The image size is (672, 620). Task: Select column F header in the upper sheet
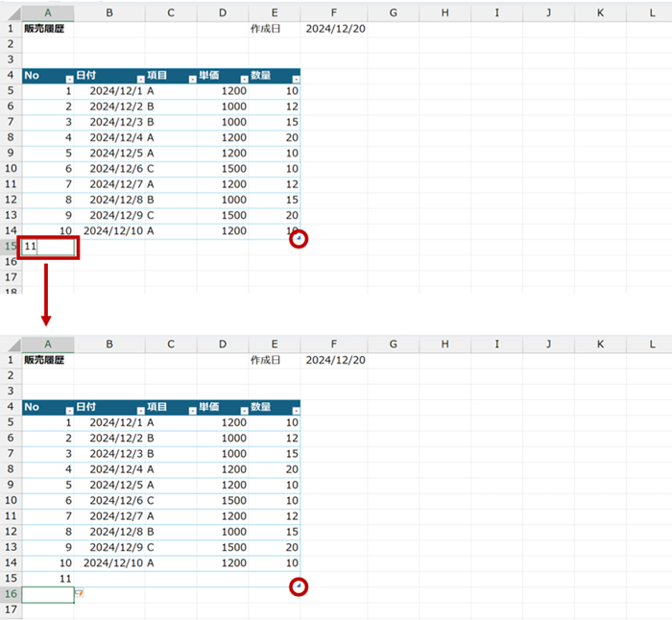(333, 11)
